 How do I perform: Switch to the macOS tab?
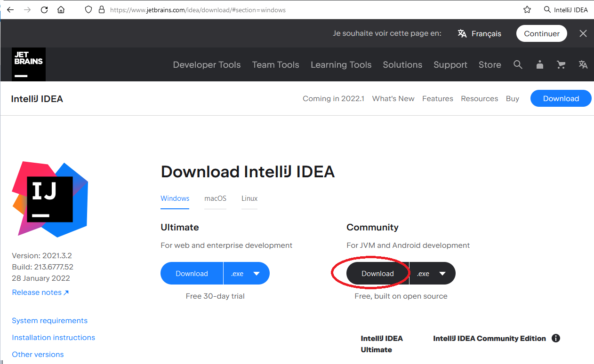pos(215,198)
